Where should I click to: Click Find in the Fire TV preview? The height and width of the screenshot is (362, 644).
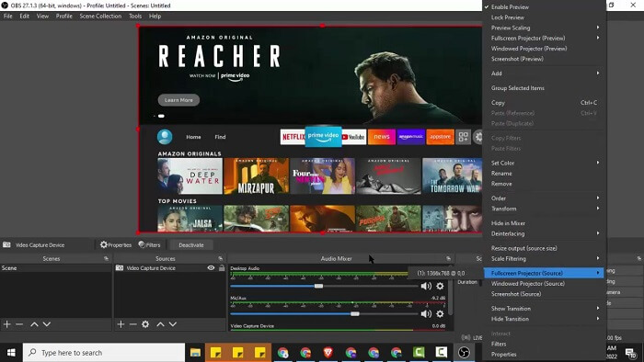[x=220, y=137]
